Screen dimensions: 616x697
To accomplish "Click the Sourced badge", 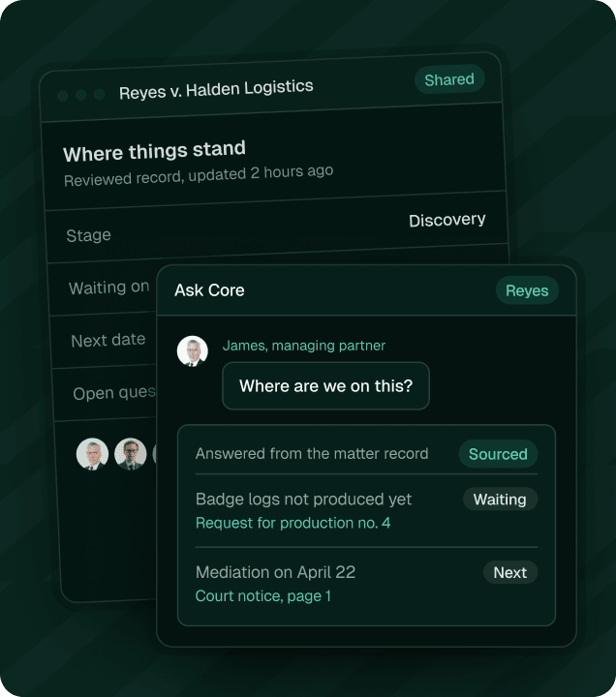I will (498, 454).
